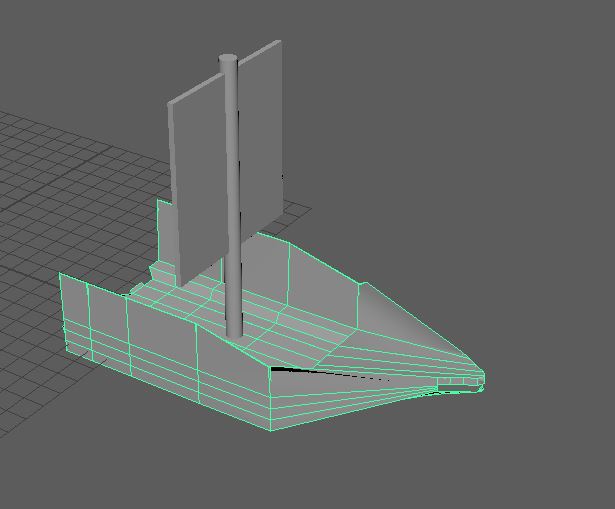Select the pointed bow tip of the boat
This screenshot has width=615, height=509.
point(481,382)
